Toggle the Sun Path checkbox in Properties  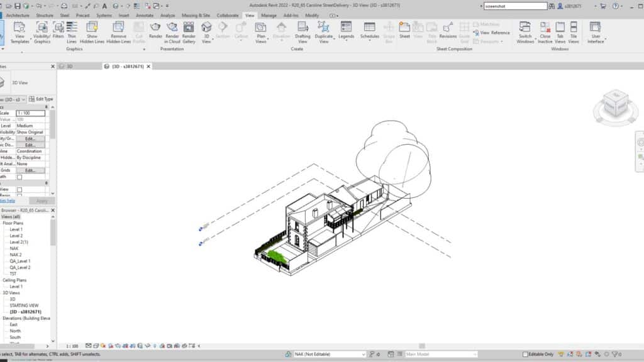coord(19,177)
